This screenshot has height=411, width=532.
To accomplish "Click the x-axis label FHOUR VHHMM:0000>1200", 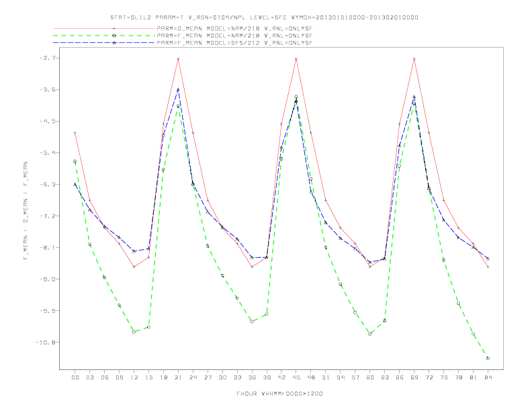I will (279, 394).
